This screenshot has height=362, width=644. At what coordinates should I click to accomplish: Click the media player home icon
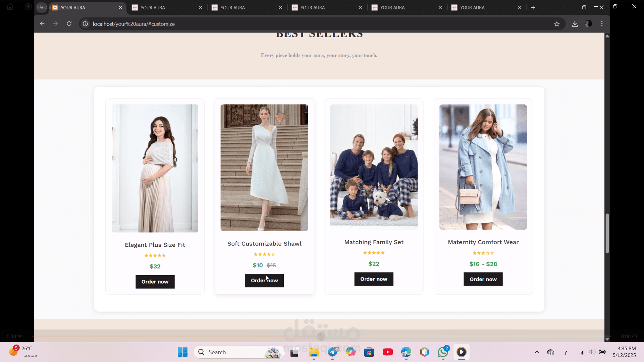click(x=10, y=7)
